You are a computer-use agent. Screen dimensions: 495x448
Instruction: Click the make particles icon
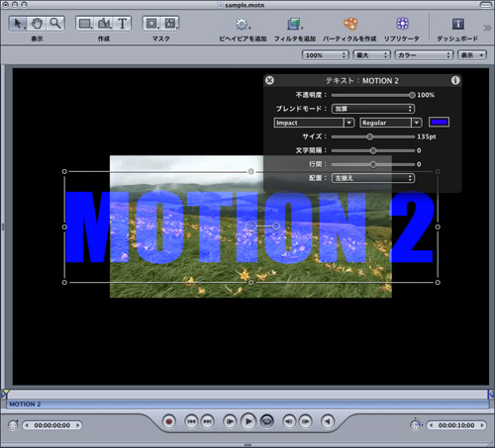click(x=350, y=24)
